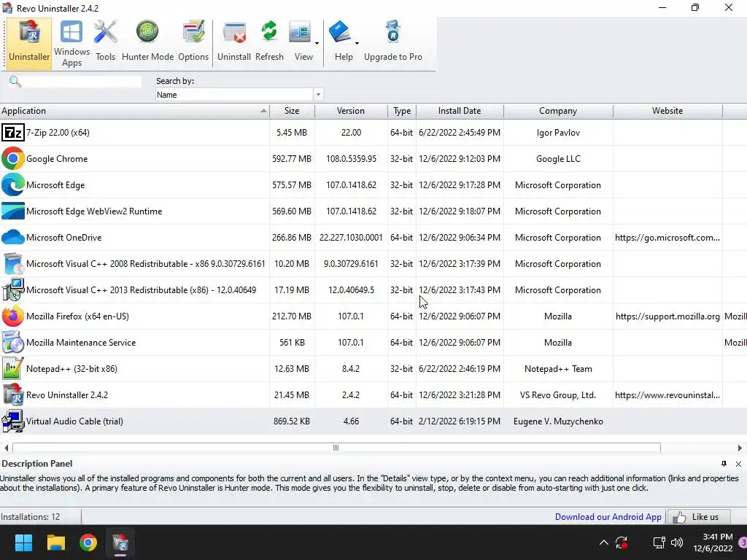Screen dimensions: 747x560
Task: Select Mozilla Maintenance Service icon
Action: [x=13, y=342]
